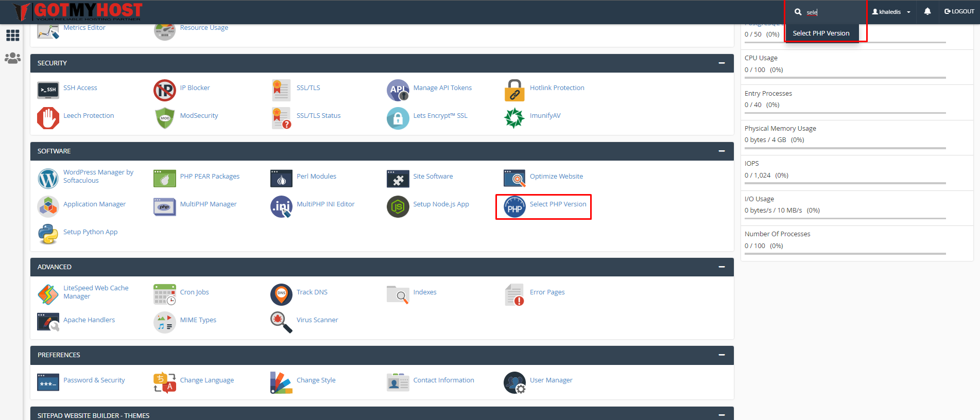Open the notifications bell icon
Screen dimensions: 980x420
(x=927, y=11)
